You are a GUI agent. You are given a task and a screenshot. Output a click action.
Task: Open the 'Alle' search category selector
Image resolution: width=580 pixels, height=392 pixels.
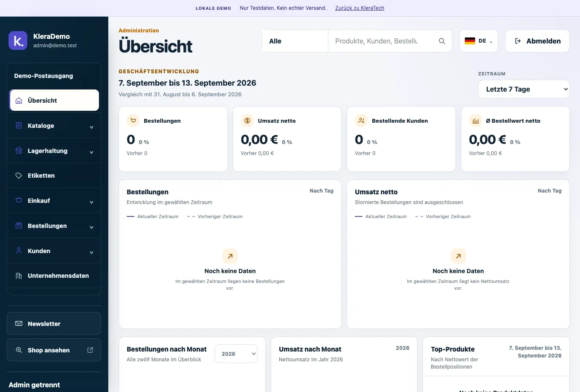point(295,41)
